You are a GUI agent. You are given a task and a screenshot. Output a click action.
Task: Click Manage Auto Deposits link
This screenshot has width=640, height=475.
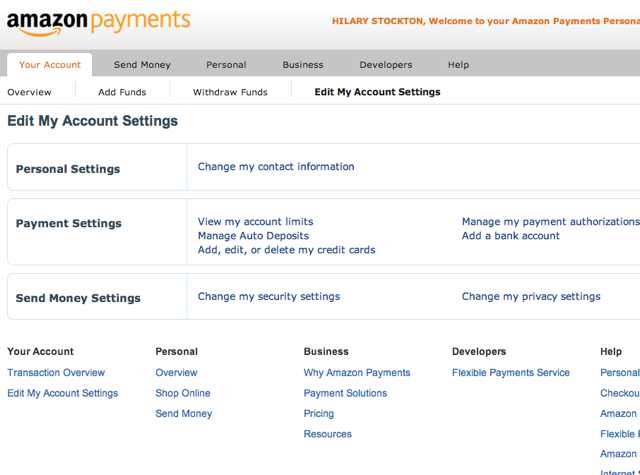point(253,236)
